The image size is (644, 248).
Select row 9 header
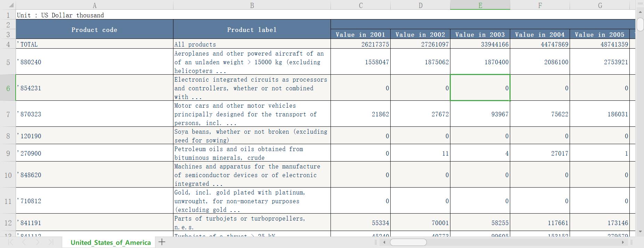click(x=8, y=153)
